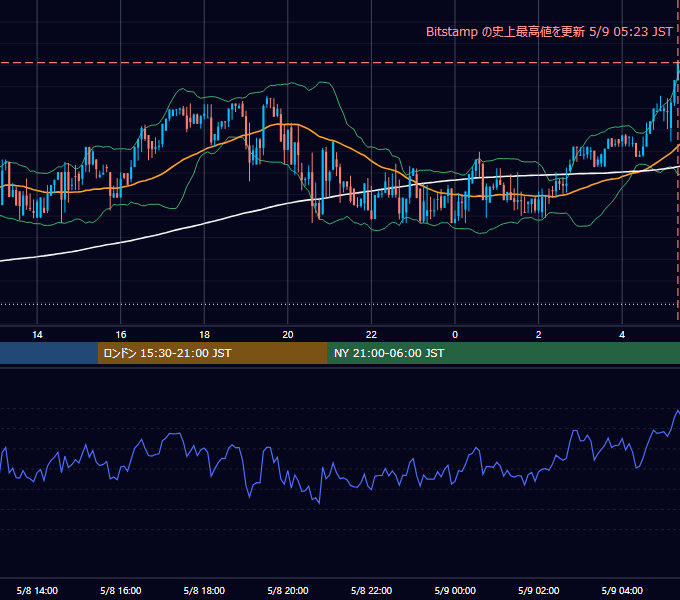Click the 5/9 04:00 time label
This screenshot has width=680, height=600.
pos(622,590)
